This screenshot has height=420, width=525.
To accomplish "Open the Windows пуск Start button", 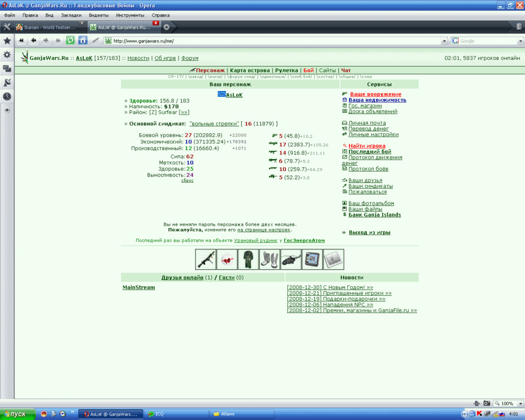I will pyautogui.click(x=17, y=414).
